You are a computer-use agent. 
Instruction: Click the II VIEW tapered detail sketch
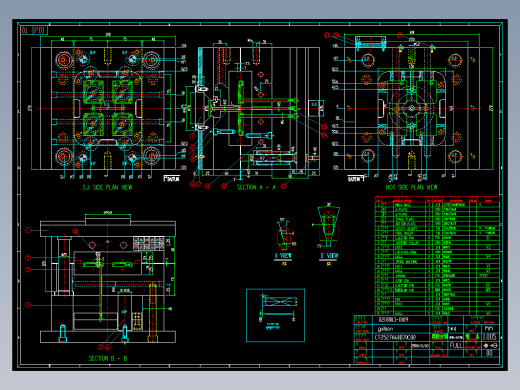click(329, 227)
